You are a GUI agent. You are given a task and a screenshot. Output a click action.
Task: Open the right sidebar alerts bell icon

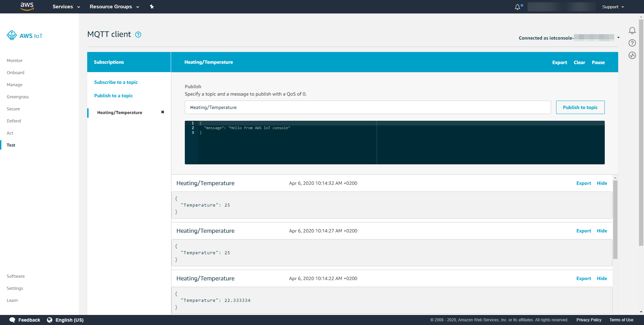pos(632,31)
